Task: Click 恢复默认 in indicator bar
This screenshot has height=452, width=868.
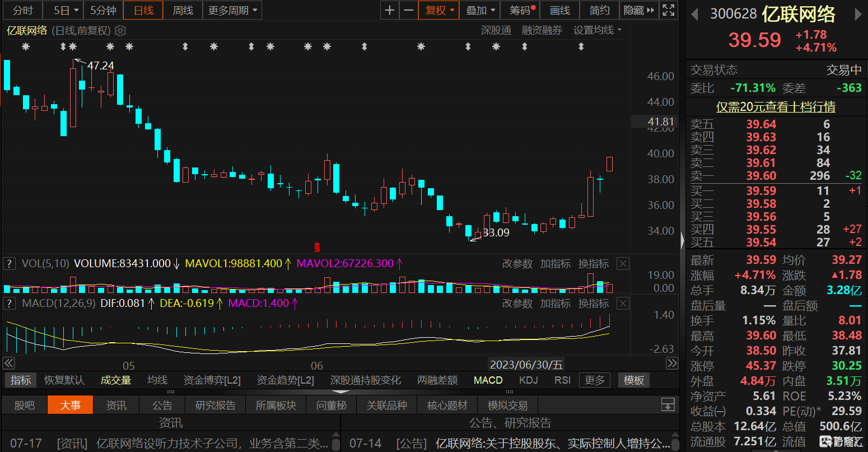Action: pos(64,380)
